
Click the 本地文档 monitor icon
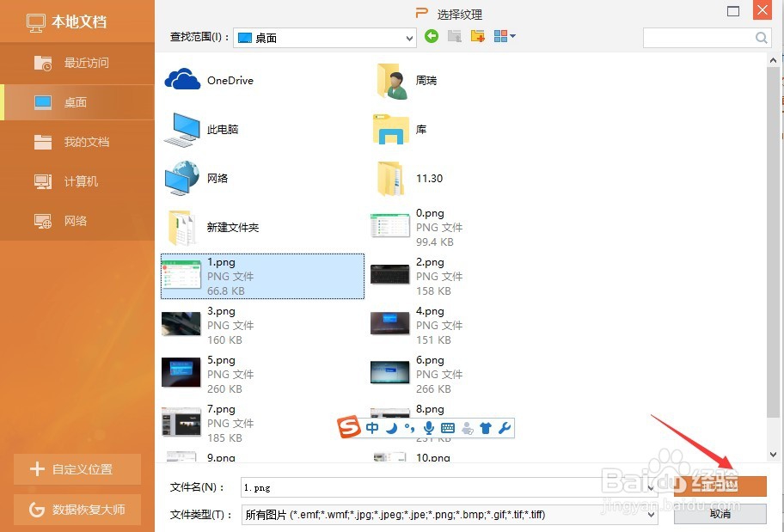click(x=36, y=23)
